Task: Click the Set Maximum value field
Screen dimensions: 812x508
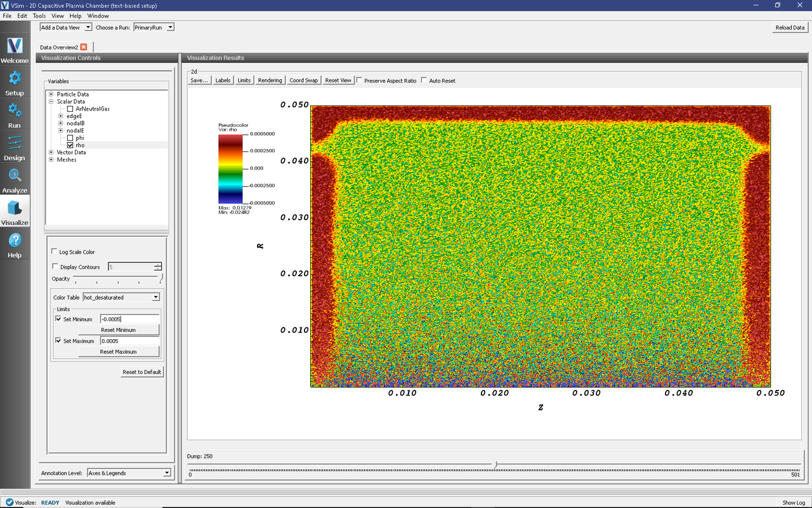Action: pyautogui.click(x=129, y=341)
